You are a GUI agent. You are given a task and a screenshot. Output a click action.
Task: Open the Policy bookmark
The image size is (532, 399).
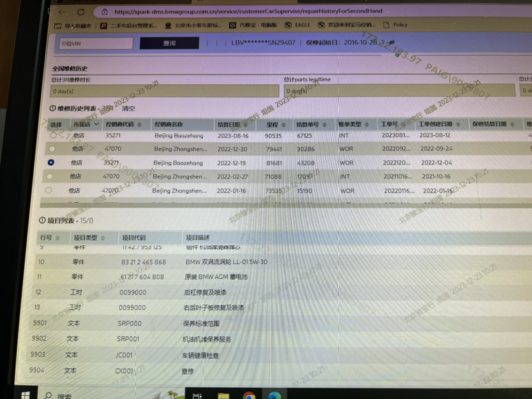pos(395,25)
